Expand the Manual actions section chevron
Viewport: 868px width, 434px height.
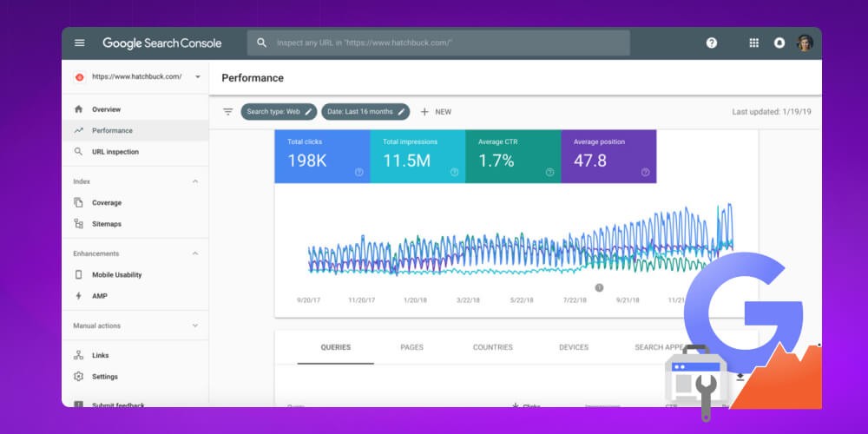(x=194, y=325)
